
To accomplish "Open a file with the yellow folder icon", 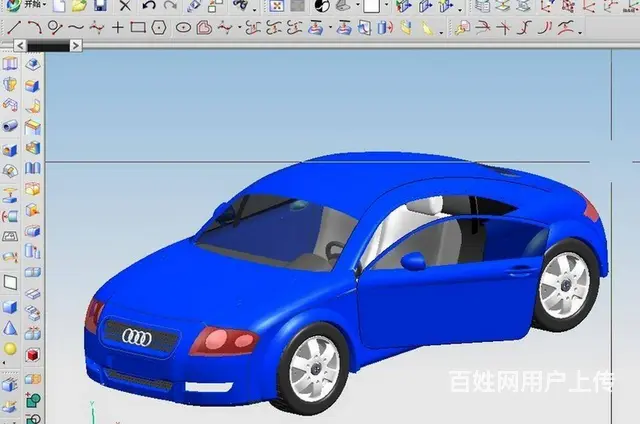I will point(78,6).
